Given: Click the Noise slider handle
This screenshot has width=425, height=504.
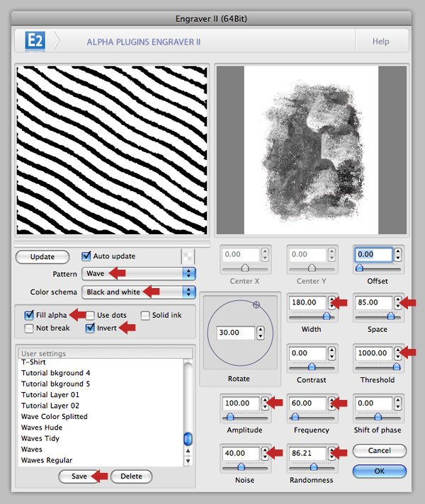Looking at the screenshot, I should point(241,466).
